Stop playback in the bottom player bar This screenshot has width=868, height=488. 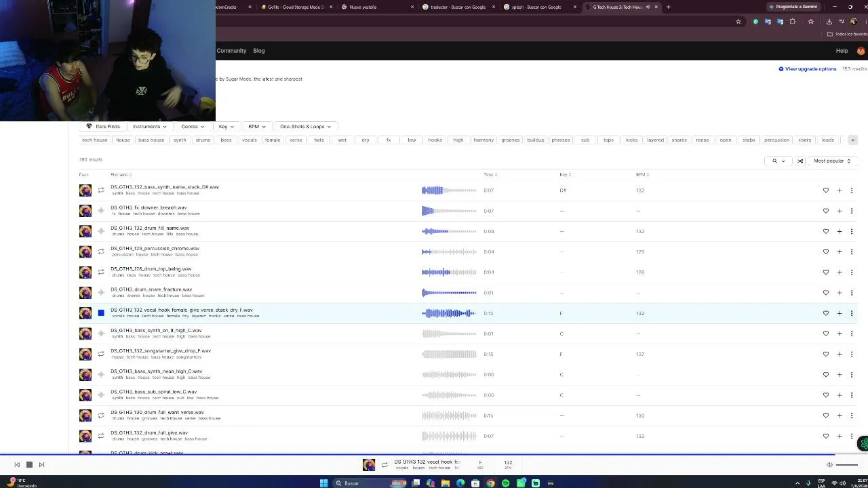[29, 464]
